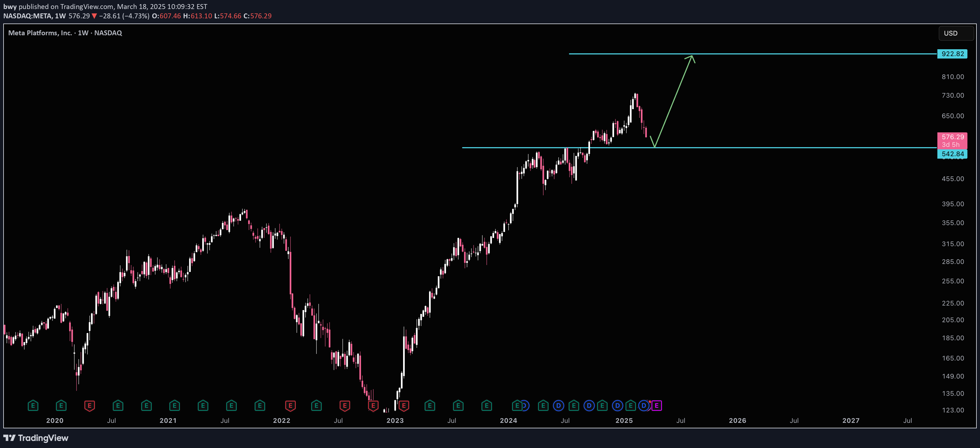The image size is (980, 448).
Task: Select the earnings marker above Jul 2023
Action: pyautogui.click(x=458, y=406)
